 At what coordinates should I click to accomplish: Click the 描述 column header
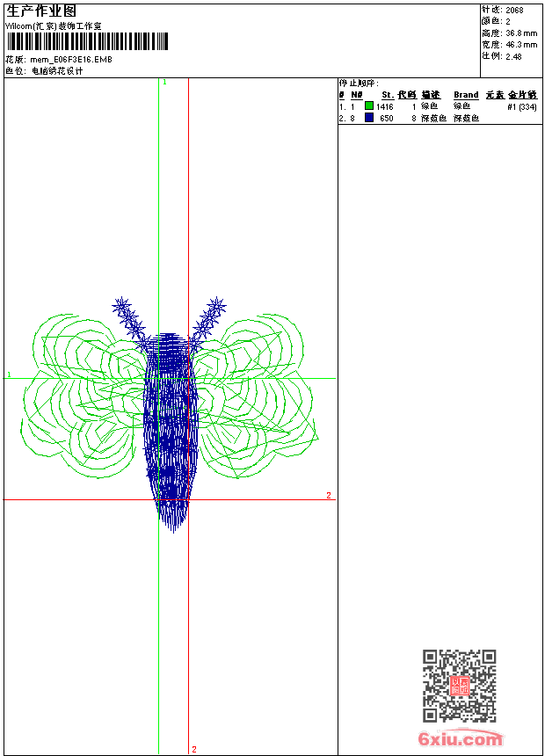431,95
